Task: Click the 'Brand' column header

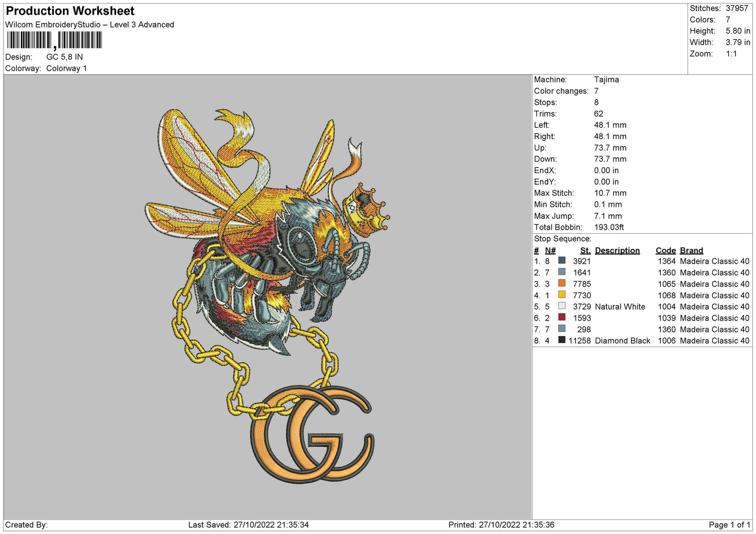Action: click(x=692, y=251)
